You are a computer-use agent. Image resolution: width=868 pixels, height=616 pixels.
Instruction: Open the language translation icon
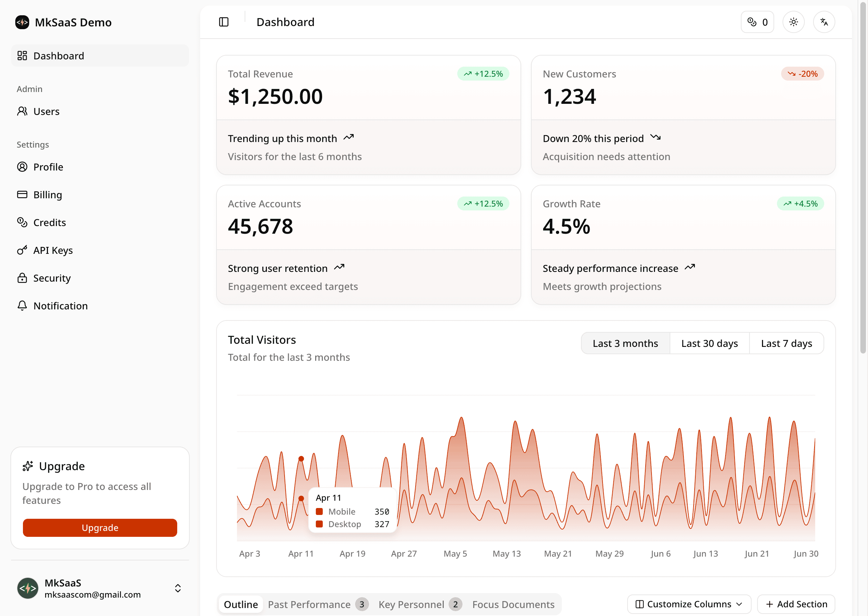pyautogui.click(x=824, y=22)
